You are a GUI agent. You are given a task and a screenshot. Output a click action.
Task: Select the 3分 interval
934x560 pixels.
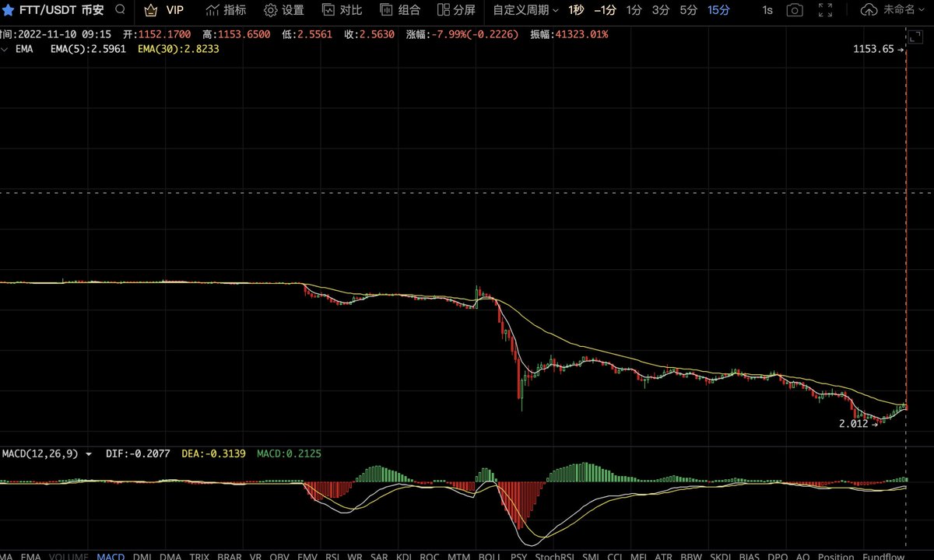coord(661,10)
